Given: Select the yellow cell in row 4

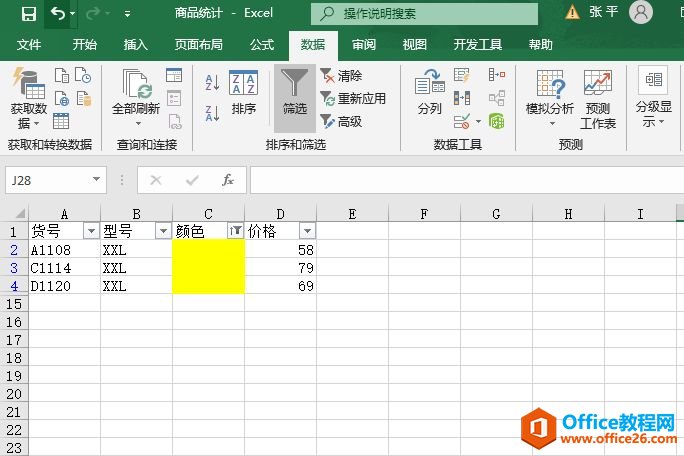Looking at the screenshot, I should click(x=209, y=285).
